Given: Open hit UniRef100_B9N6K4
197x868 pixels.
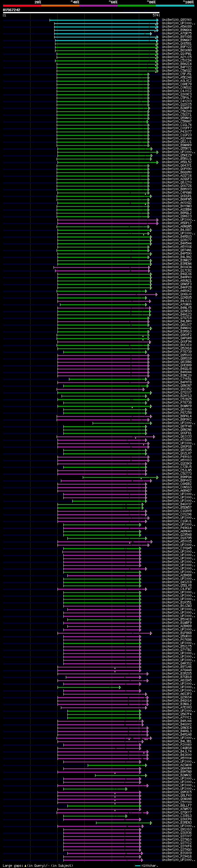Looking at the screenshot, I should coord(177,30).
